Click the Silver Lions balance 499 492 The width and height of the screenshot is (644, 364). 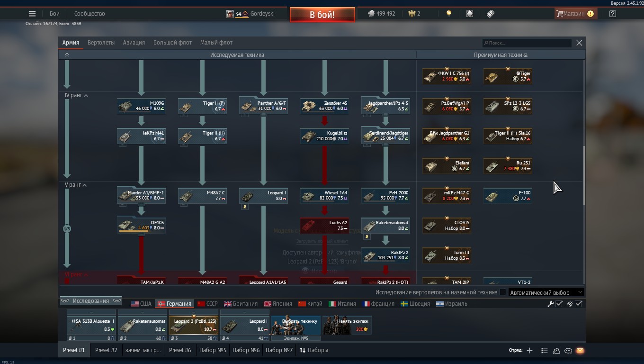pos(381,14)
